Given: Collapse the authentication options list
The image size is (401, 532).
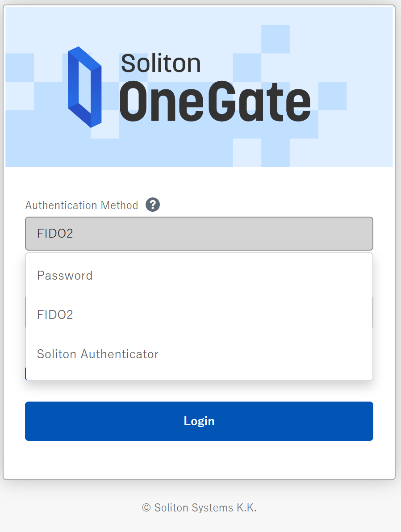Looking at the screenshot, I should point(199,233).
